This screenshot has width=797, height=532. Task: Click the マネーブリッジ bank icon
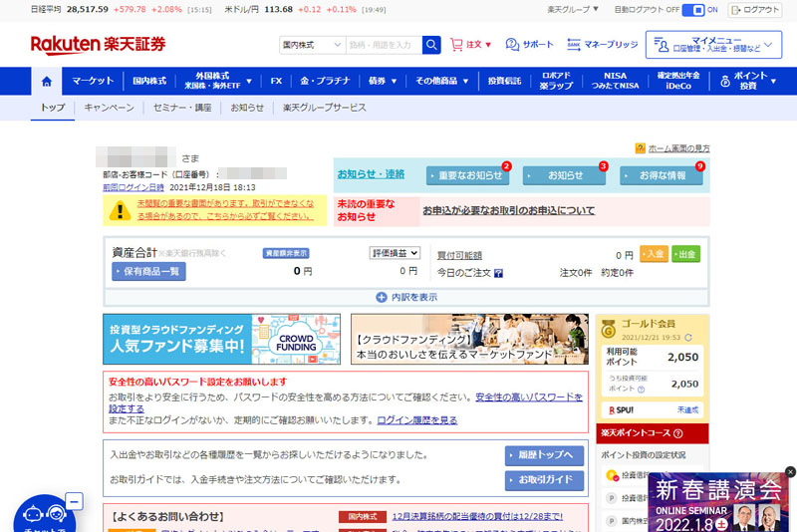point(574,45)
